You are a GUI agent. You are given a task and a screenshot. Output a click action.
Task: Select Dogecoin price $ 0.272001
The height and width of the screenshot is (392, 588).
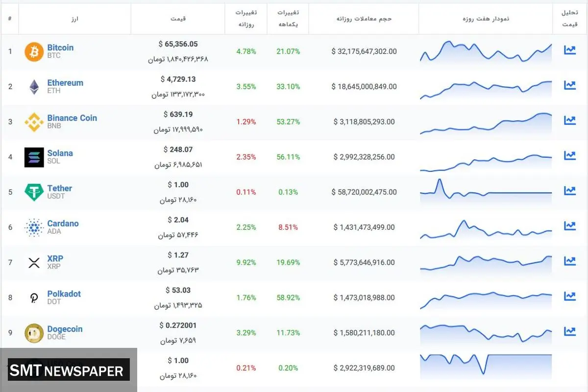178,325
